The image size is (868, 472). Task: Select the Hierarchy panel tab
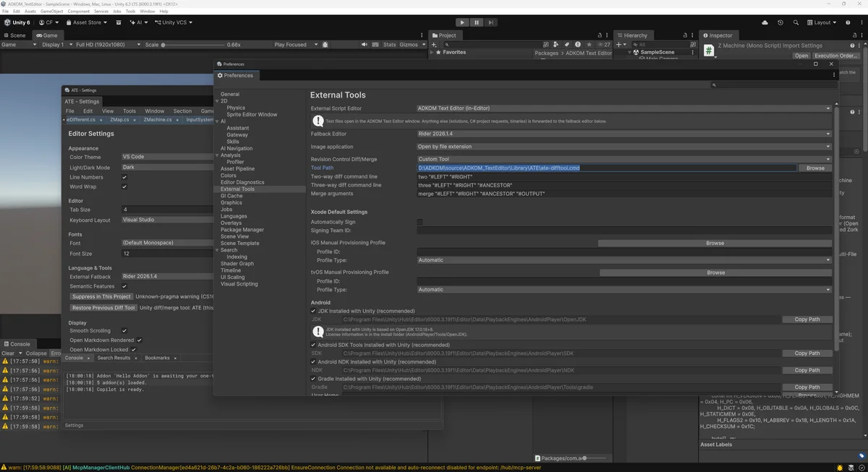pos(632,35)
